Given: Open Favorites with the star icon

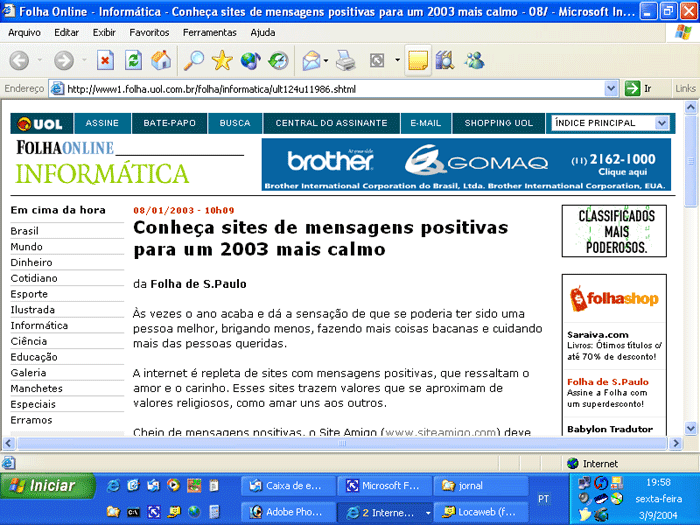Looking at the screenshot, I should coord(222,60).
